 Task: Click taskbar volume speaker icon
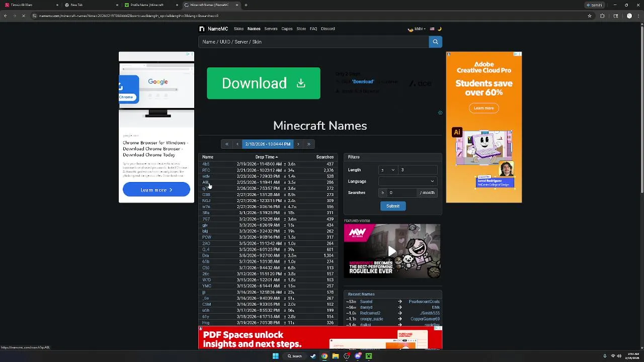click(618, 356)
